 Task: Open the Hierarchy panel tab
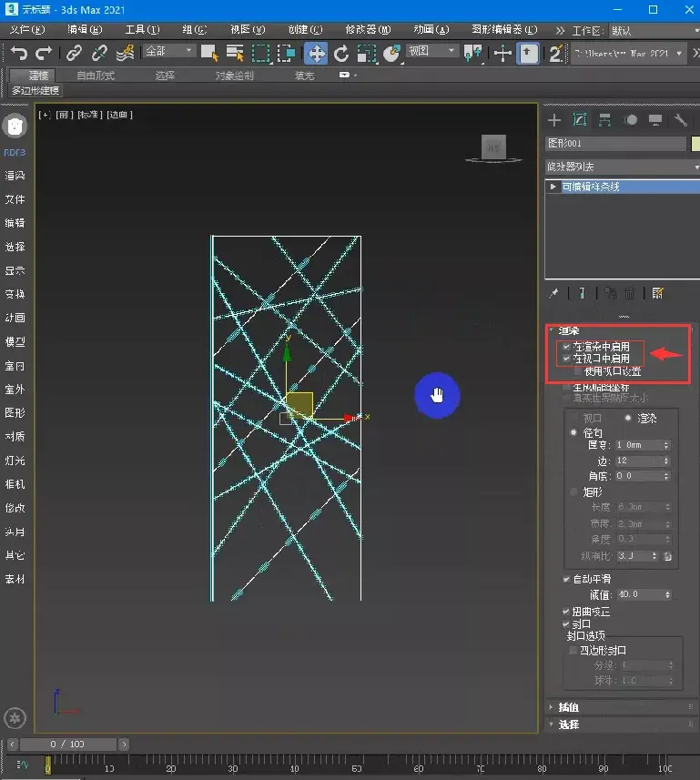(604, 120)
